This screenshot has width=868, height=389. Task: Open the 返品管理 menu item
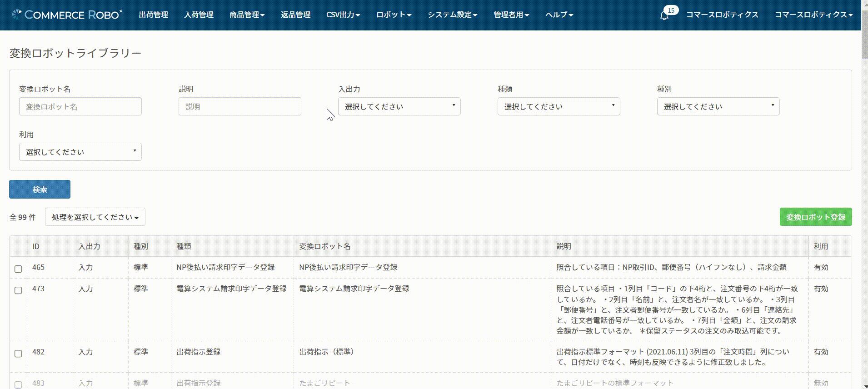(295, 15)
